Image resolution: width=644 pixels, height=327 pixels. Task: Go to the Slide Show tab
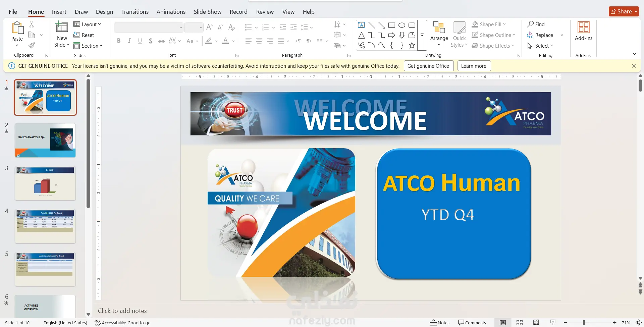[x=208, y=12]
